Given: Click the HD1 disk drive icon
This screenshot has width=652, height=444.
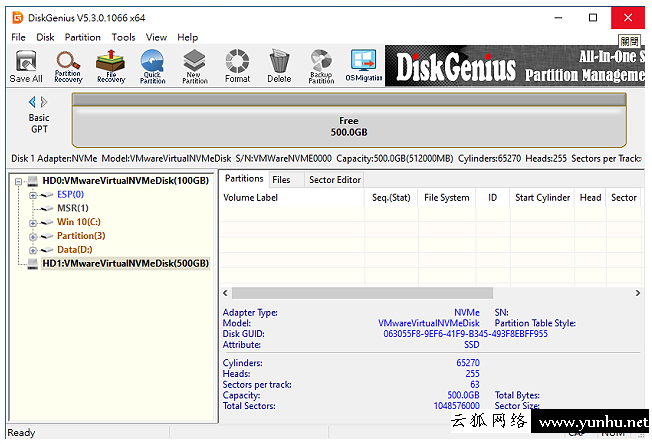Looking at the screenshot, I should [x=32, y=264].
